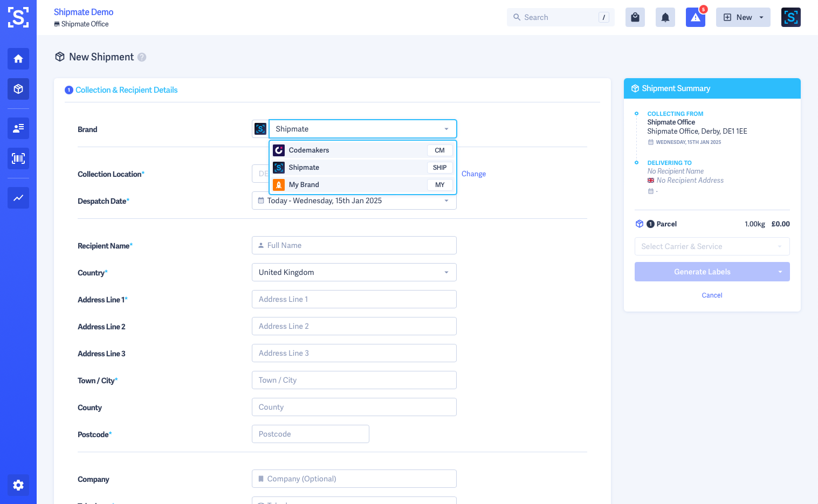Choose Shipmate from brand list
Image resolution: width=818 pixels, height=504 pixels.
coord(363,168)
